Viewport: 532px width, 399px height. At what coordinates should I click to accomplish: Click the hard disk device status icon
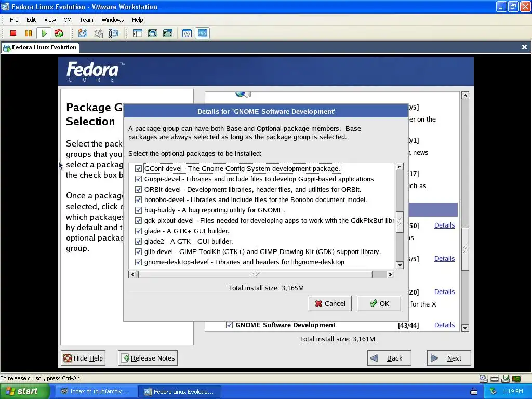tap(495, 379)
